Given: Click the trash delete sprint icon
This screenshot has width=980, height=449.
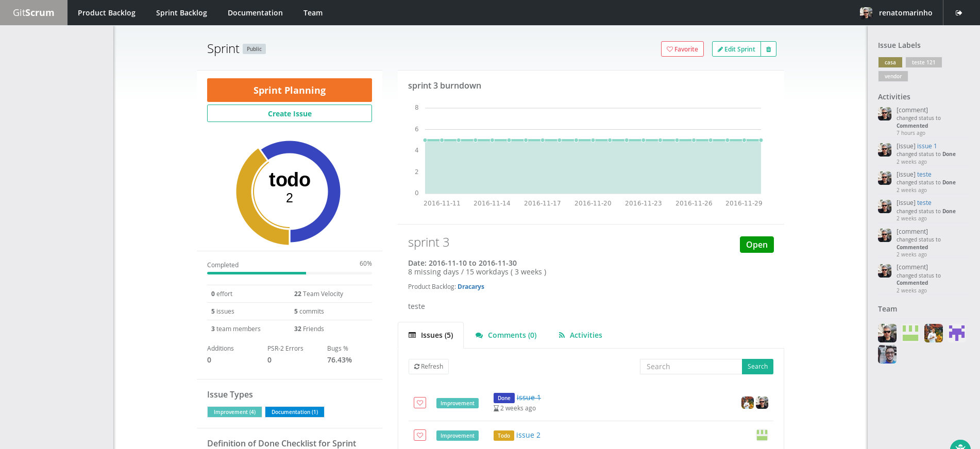Looking at the screenshot, I should coord(768,49).
